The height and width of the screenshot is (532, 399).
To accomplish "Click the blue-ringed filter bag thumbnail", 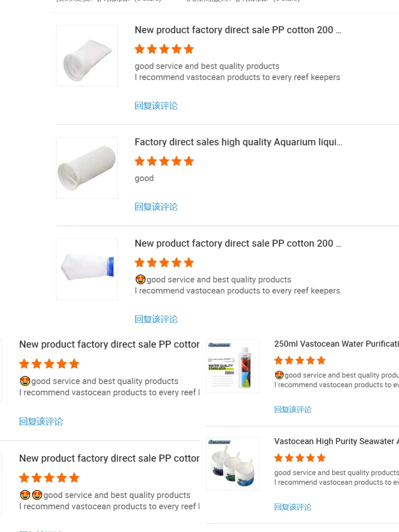I will click(x=87, y=269).
